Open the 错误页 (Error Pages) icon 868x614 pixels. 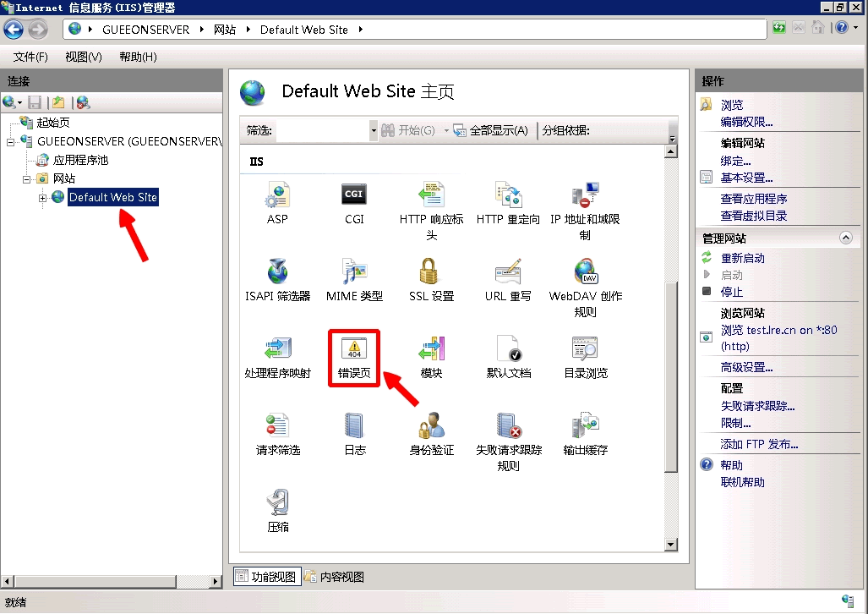tap(354, 349)
